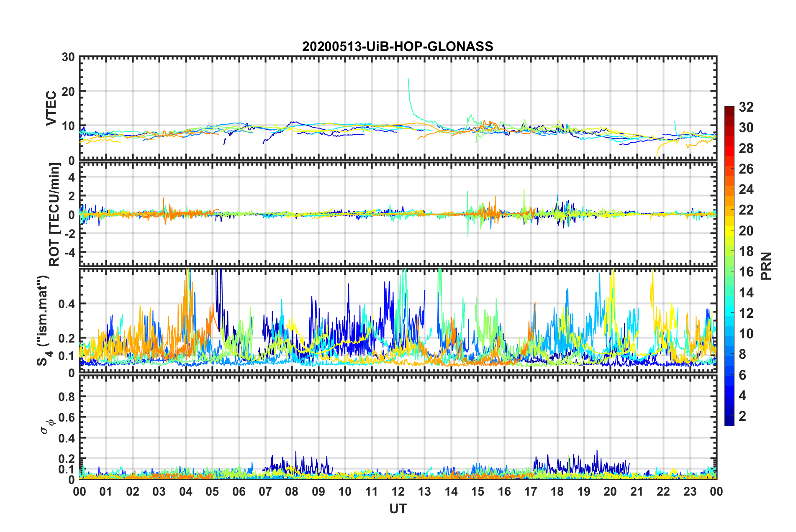The height and width of the screenshot is (532, 796).
Task: Click the 22 label on PRN colorbar
Action: tap(746, 210)
